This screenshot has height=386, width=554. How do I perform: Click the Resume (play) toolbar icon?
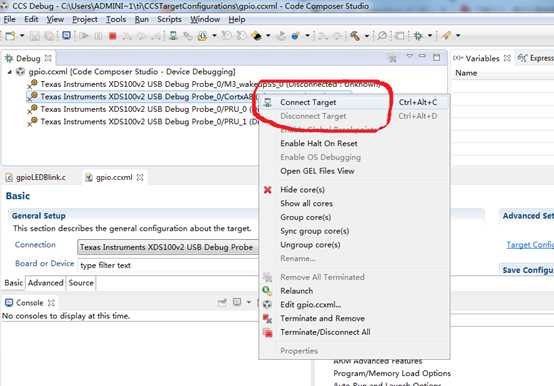[84, 36]
